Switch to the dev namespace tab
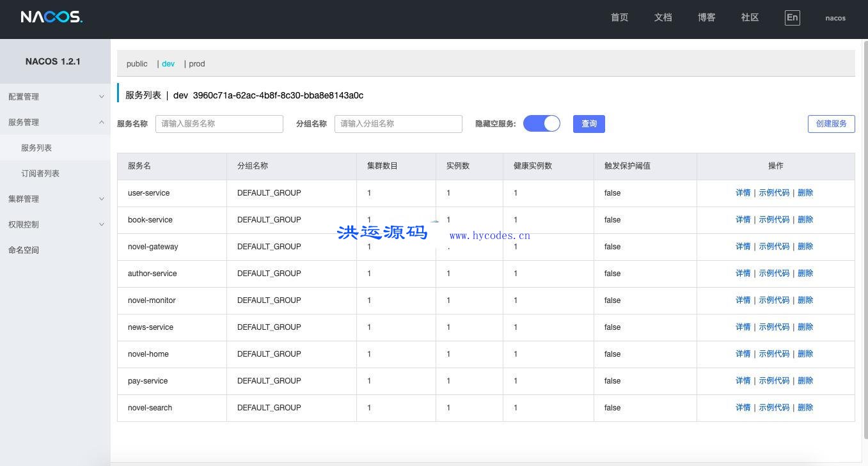The width and height of the screenshot is (868, 466). (x=168, y=64)
